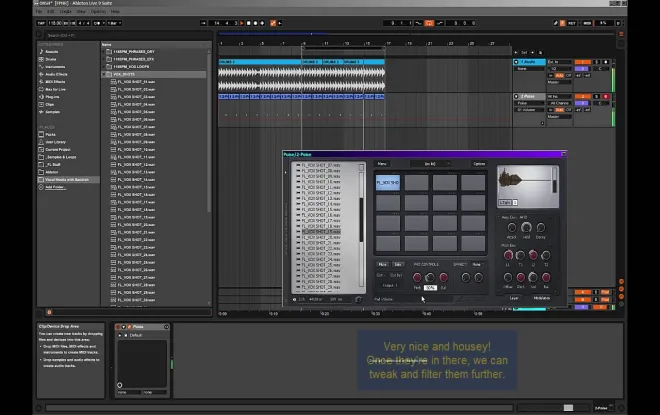Expand the 118BPM_PHRASES_EFX folder

pos(104,59)
